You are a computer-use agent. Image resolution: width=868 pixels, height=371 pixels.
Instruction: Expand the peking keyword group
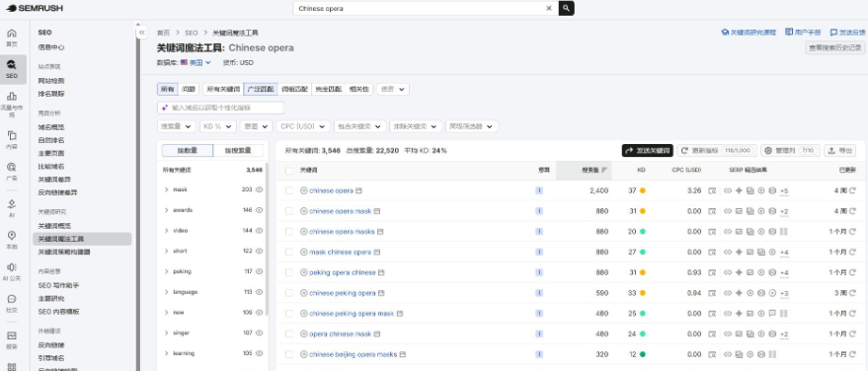166,271
